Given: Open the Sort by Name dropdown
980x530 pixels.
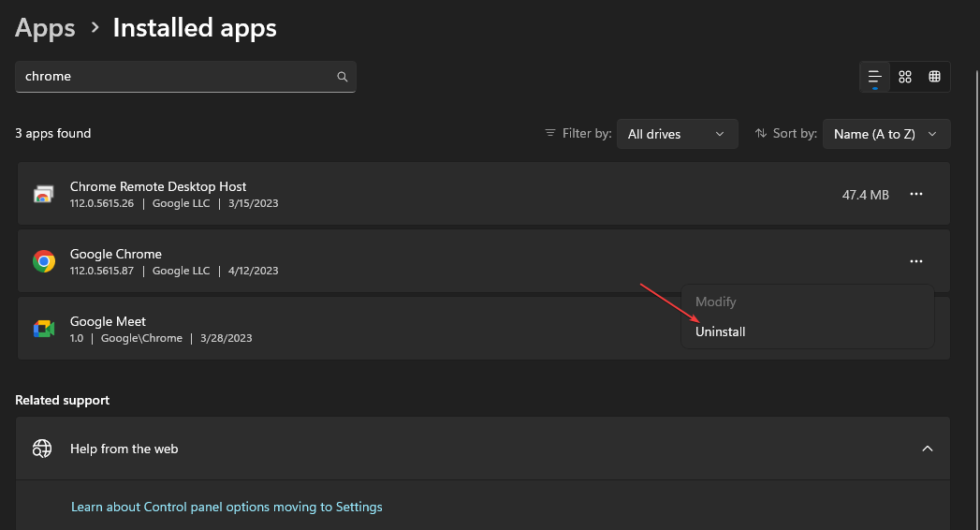Looking at the screenshot, I should tap(886, 134).
